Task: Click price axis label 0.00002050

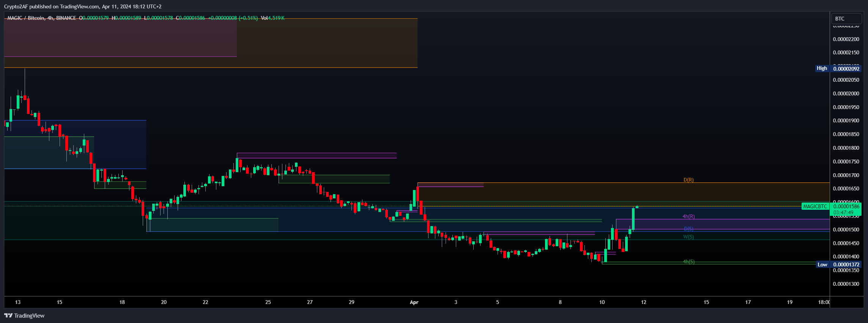Action: pyautogui.click(x=846, y=80)
